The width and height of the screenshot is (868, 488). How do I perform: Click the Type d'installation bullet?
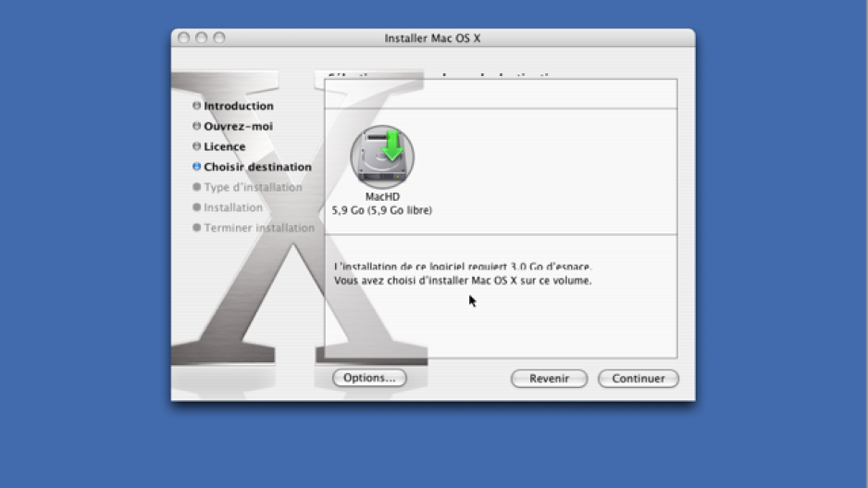tap(196, 187)
